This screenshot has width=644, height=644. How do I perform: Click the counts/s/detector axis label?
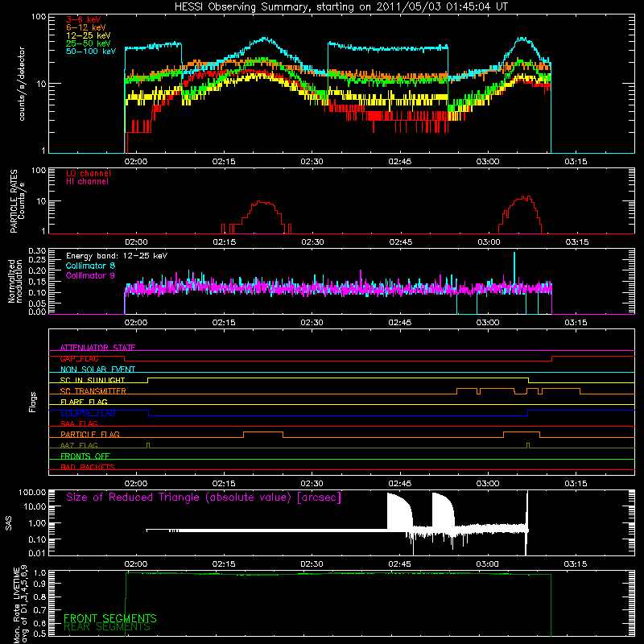point(22,84)
